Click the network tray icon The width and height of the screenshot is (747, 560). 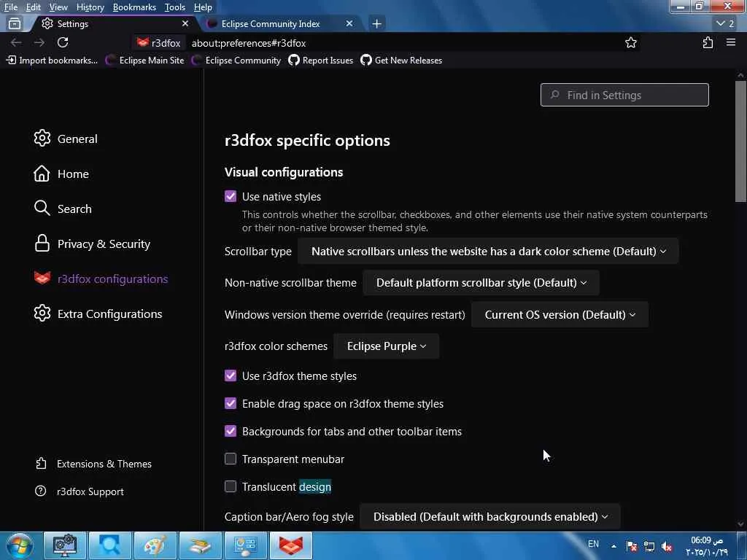coord(649,546)
